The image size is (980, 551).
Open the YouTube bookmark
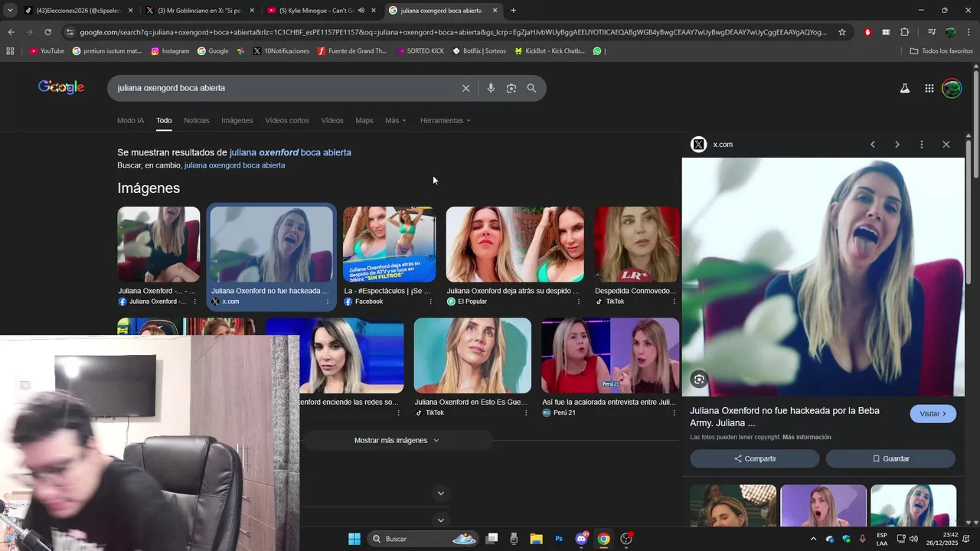pyautogui.click(x=47, y=51)
